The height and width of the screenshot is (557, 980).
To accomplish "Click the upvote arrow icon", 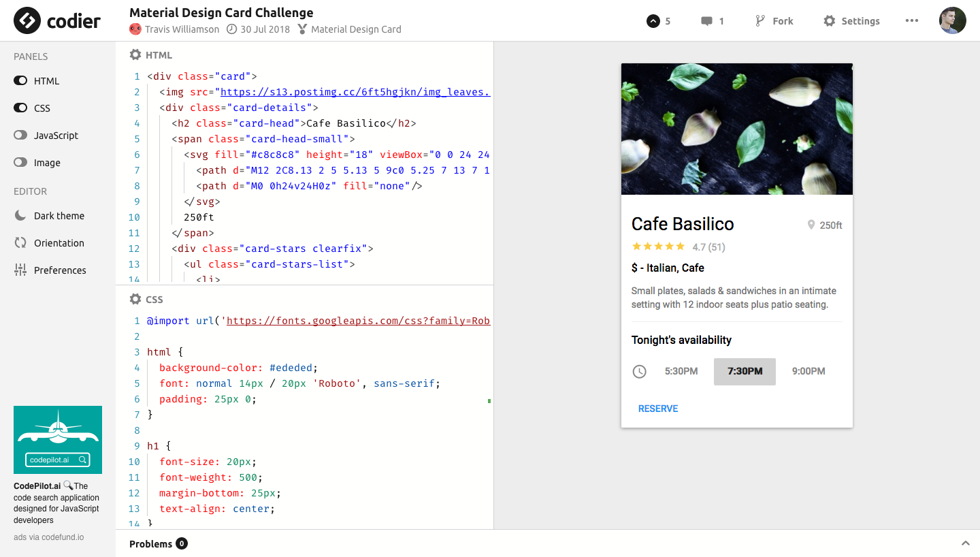I will click(x=653, y=21).
